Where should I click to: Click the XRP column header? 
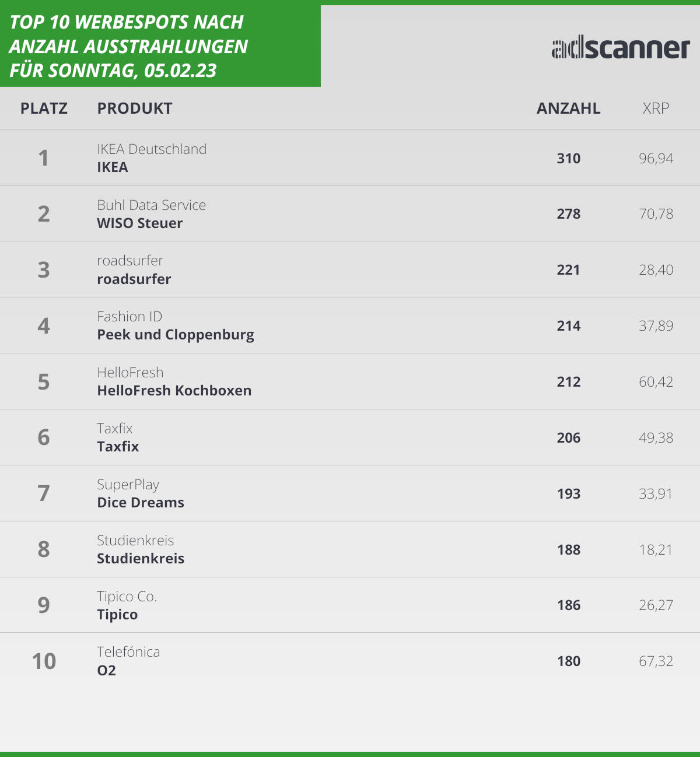tap(656, 108)
